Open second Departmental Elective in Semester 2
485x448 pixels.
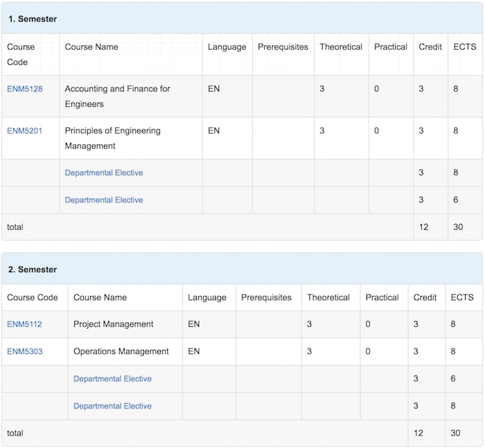point(112,406)
